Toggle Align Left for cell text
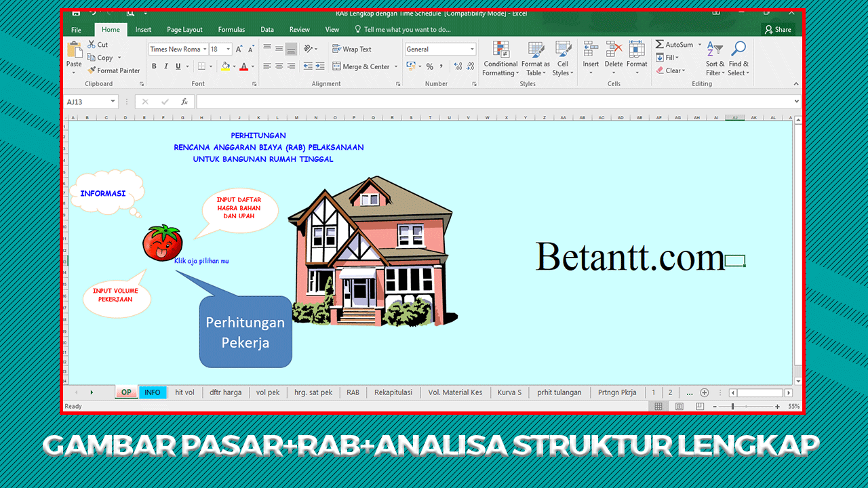The width and height of the screenshot is (868, 488). [x=267, y=66]
